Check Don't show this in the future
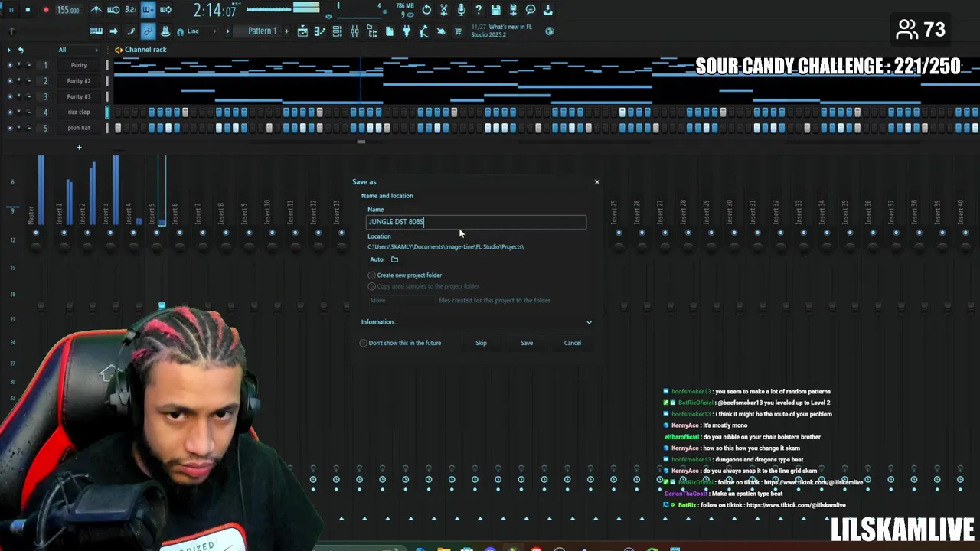The width and height of the screenshot is (980, 551). click(400, 343)
